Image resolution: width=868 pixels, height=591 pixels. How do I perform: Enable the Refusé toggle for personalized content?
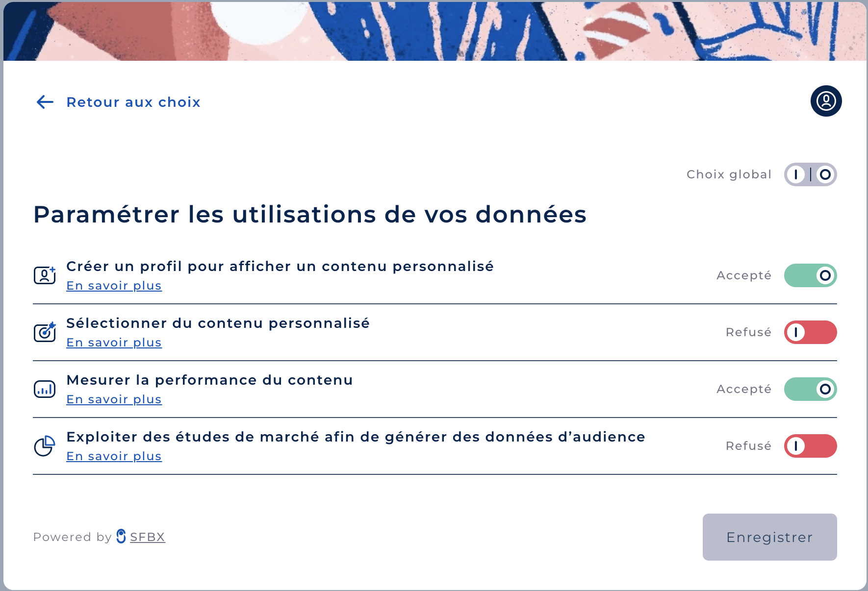(x=810, y=332)
